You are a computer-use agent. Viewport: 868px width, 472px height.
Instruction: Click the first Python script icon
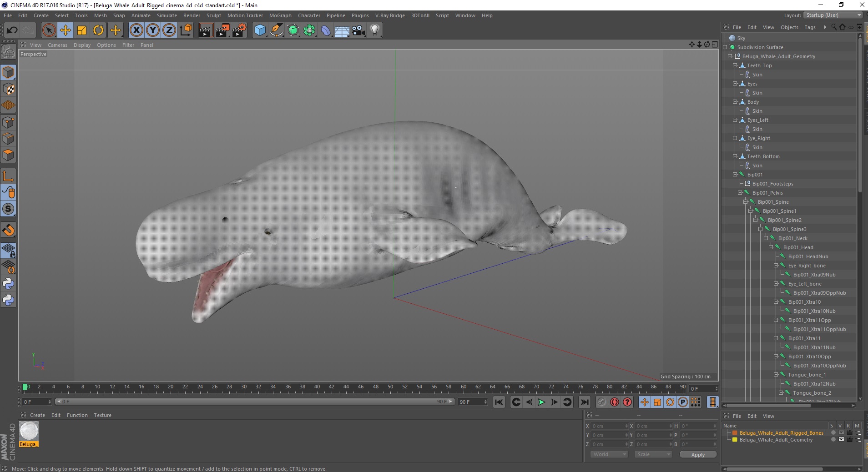pos(8,284)
